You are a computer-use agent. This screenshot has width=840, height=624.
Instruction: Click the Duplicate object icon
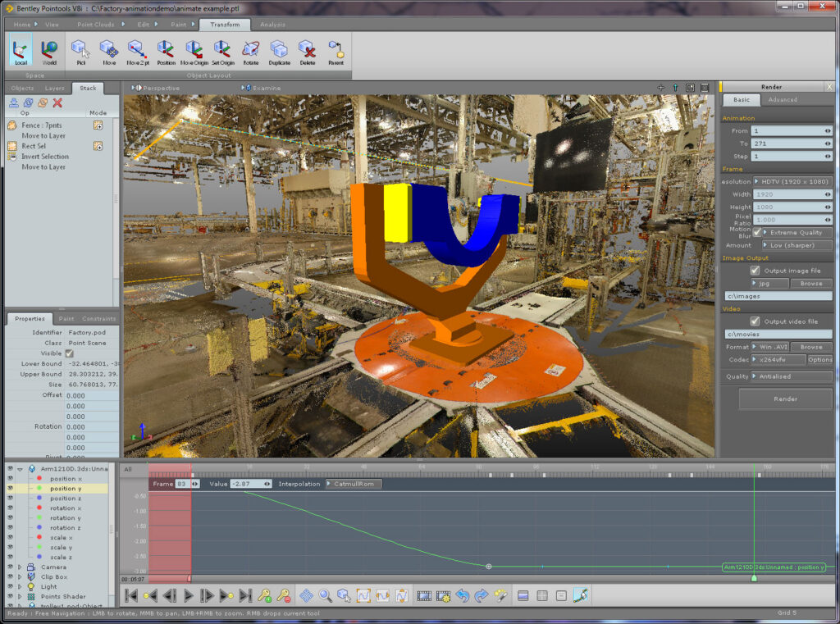click(279, 52)
